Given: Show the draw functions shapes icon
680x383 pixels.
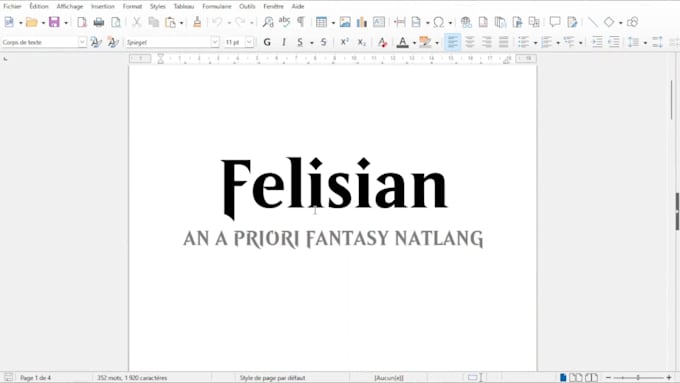Looking at the screenshot, I should tap(632, 22).
